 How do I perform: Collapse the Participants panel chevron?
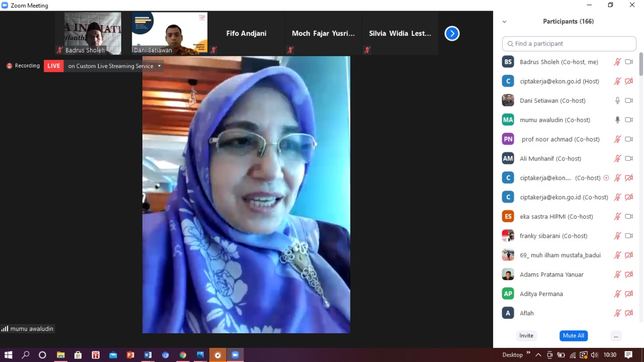coord(504,22)
